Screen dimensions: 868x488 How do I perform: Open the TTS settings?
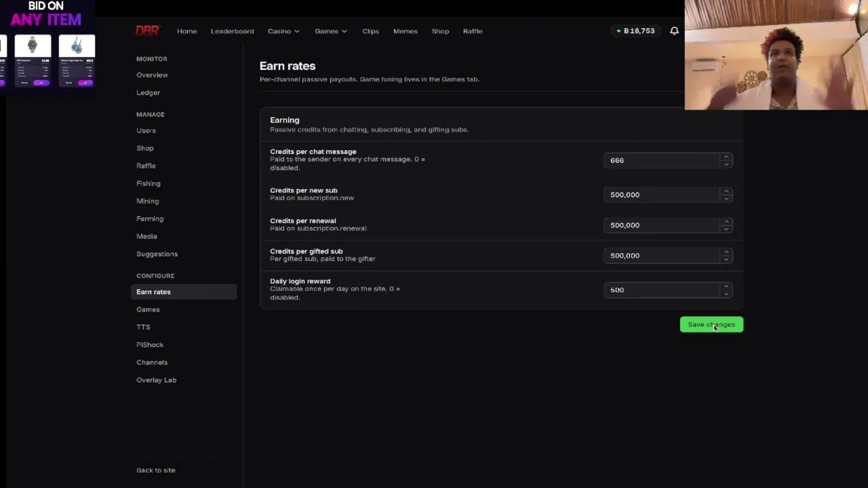coord(143,327)
